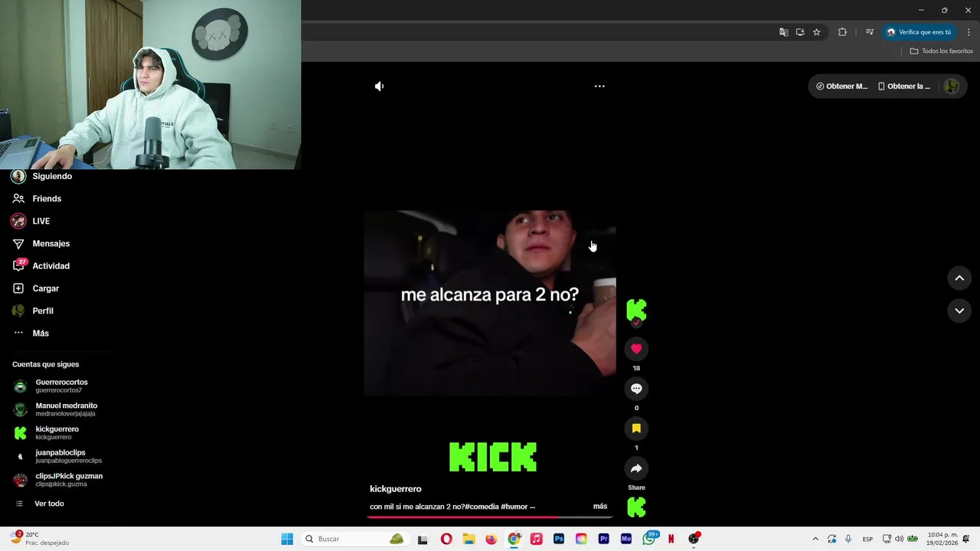Open WhatsApp from the taskbar

[x=649, y=539]
